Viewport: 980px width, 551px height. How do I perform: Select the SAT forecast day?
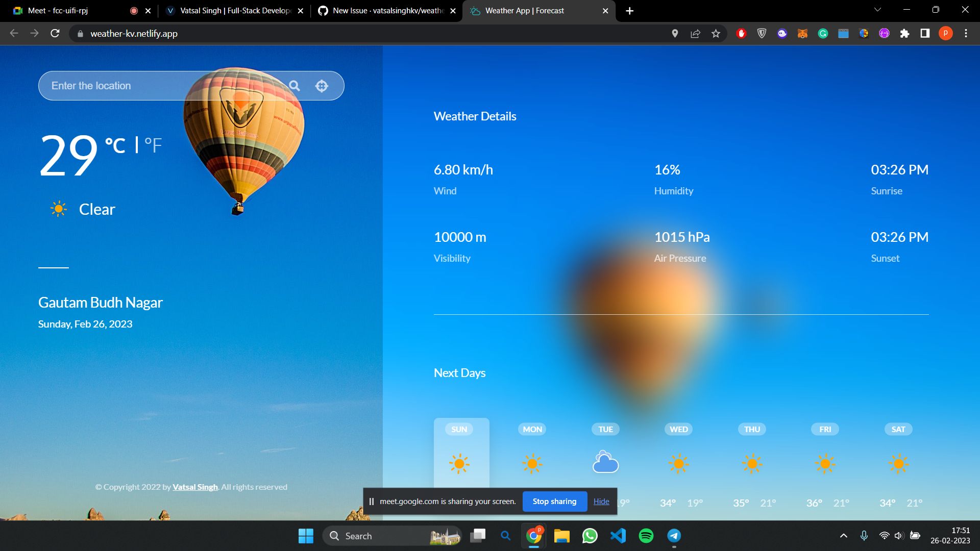click(x=898, y=429)
